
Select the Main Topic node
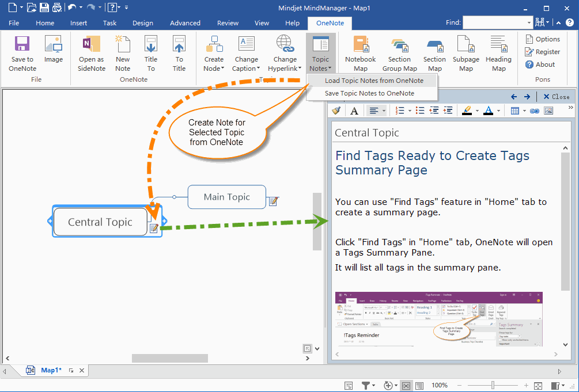pos(227,197)
